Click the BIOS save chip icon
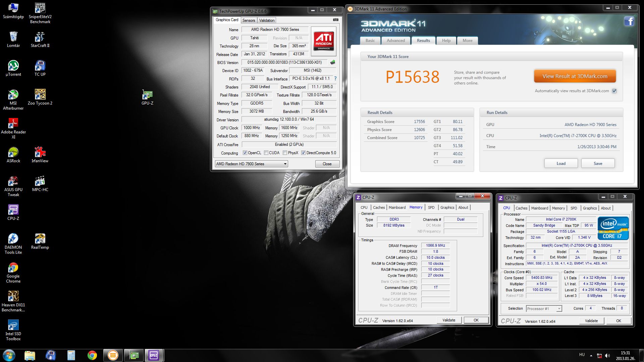The width and height of the screenshot is (644, 362). coord(333,62)
